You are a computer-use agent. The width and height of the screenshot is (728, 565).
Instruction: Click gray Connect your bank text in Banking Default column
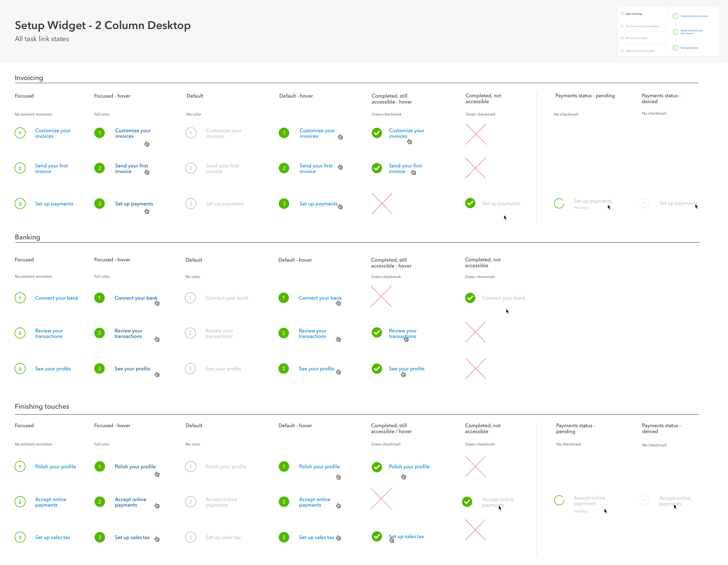coord(227,298)
